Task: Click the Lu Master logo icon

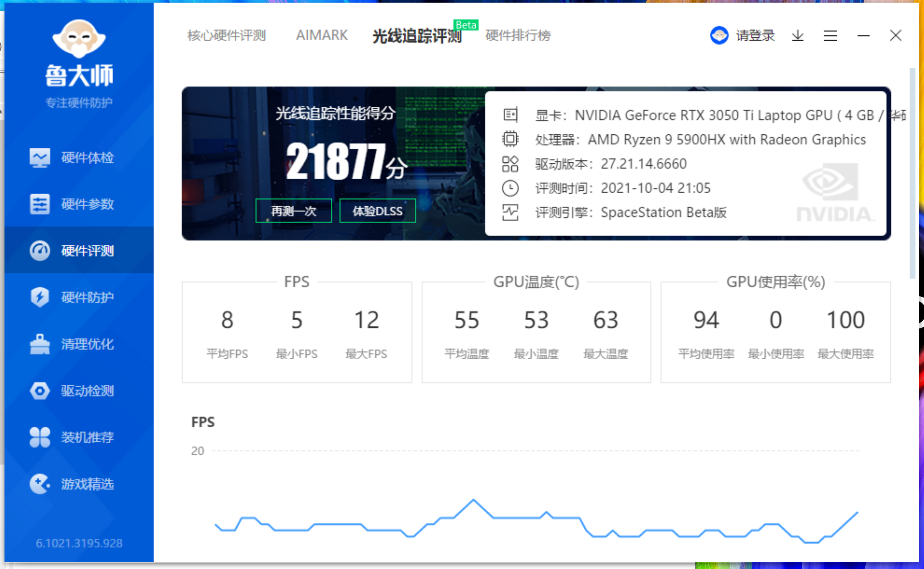Action: pyautogui.click(x=79, y=39)
